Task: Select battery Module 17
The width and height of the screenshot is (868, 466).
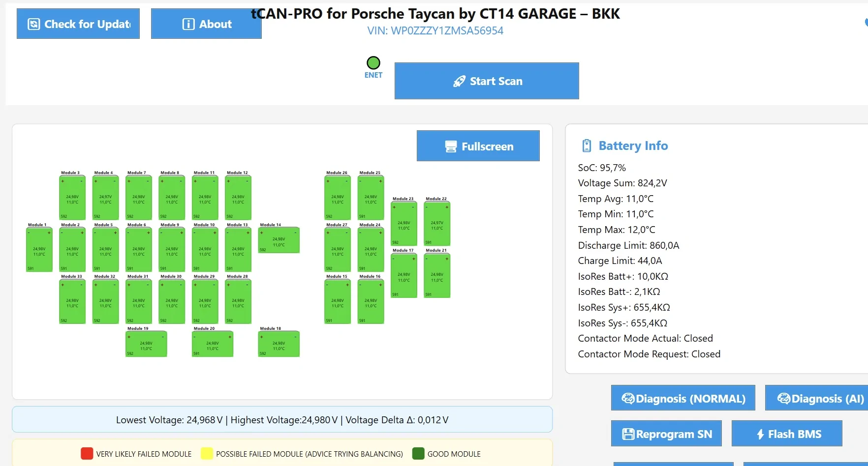Action: tap(404, 275)
